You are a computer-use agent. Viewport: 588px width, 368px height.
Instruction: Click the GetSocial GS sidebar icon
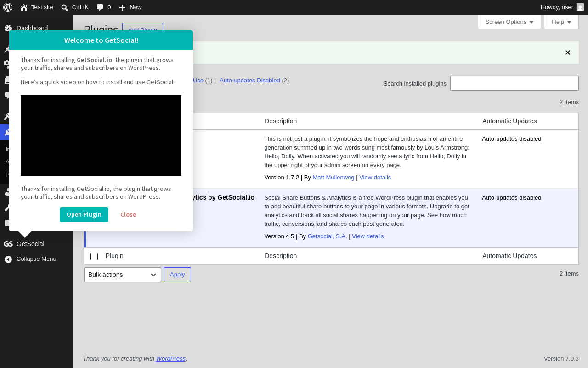8,244
